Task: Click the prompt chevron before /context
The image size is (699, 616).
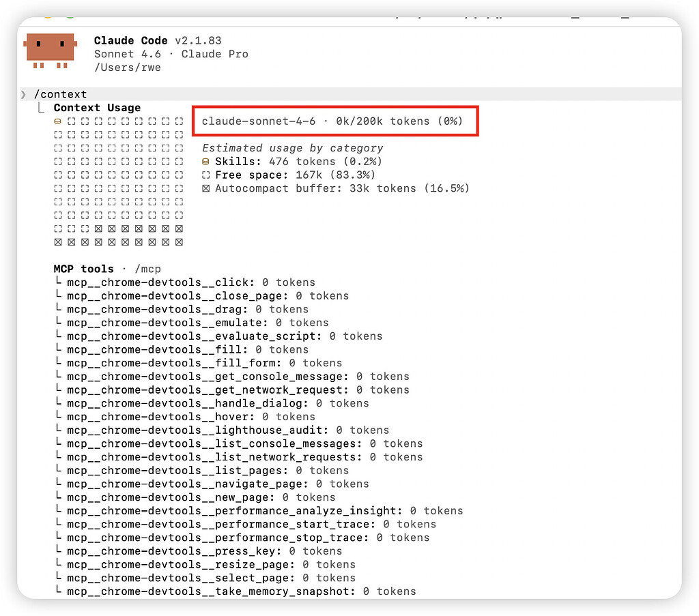Action: pyautogui.click(x=23, y=94)
